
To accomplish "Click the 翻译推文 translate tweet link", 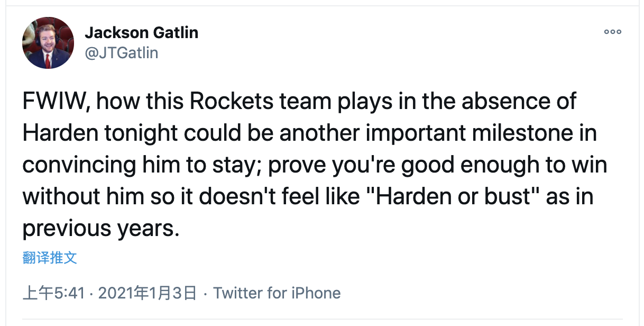I will click(x=50, y=258).
